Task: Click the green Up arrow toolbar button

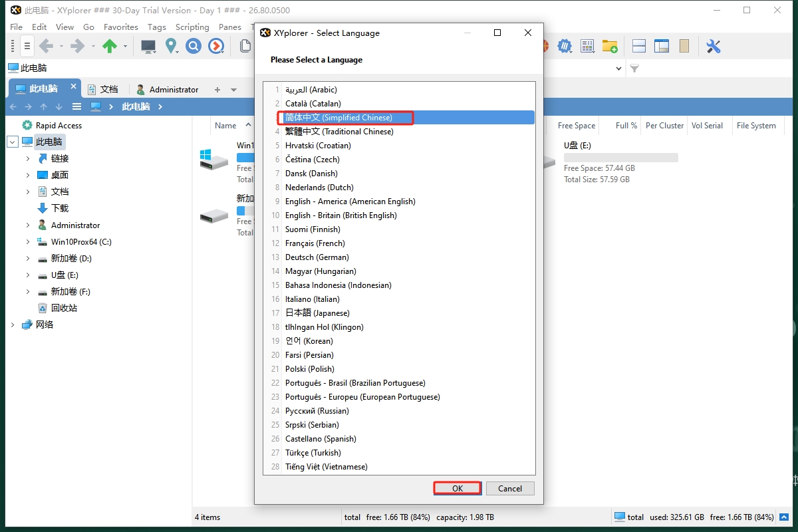Action: pos(109,46)
